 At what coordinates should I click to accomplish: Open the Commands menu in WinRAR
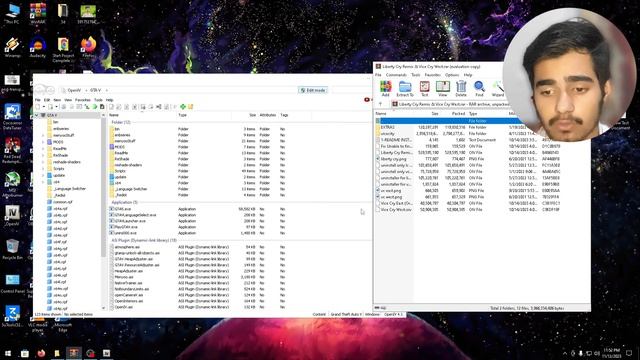[396, 75]
